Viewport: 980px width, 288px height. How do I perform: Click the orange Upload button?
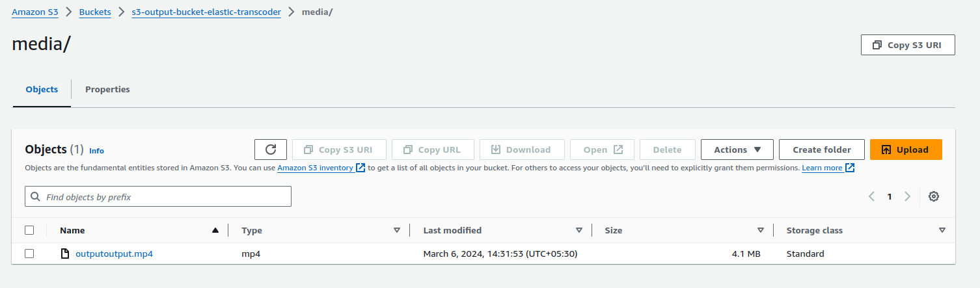click(906, 150)
